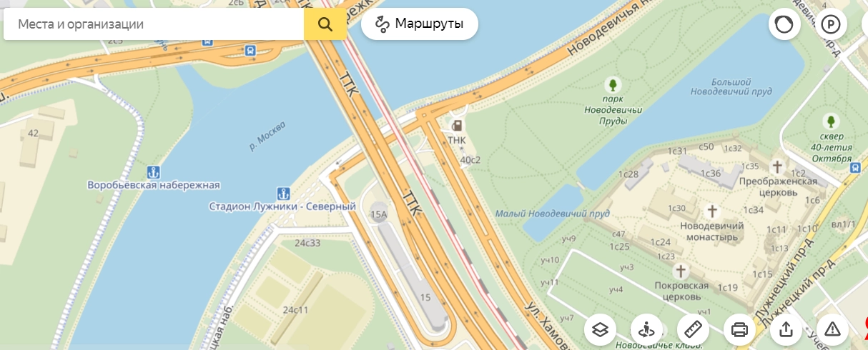The image size is (868, 350).
Task: Click the yellow search magnifier button
Action: 325,24
